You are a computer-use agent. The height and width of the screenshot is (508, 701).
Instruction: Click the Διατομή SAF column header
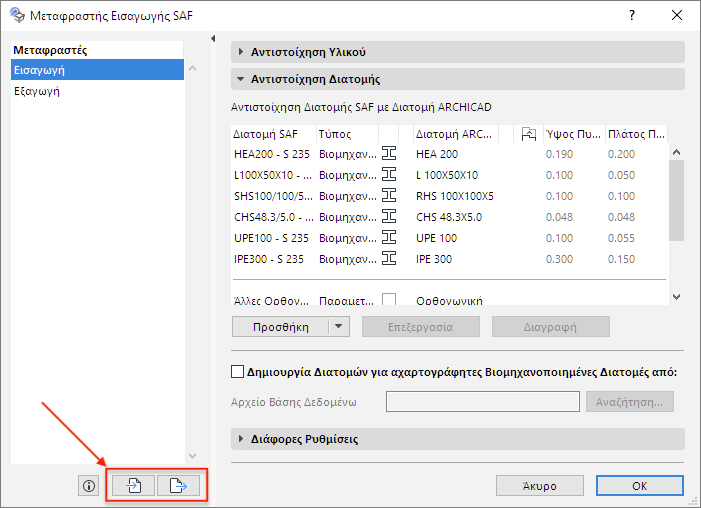tap(274, 134)
